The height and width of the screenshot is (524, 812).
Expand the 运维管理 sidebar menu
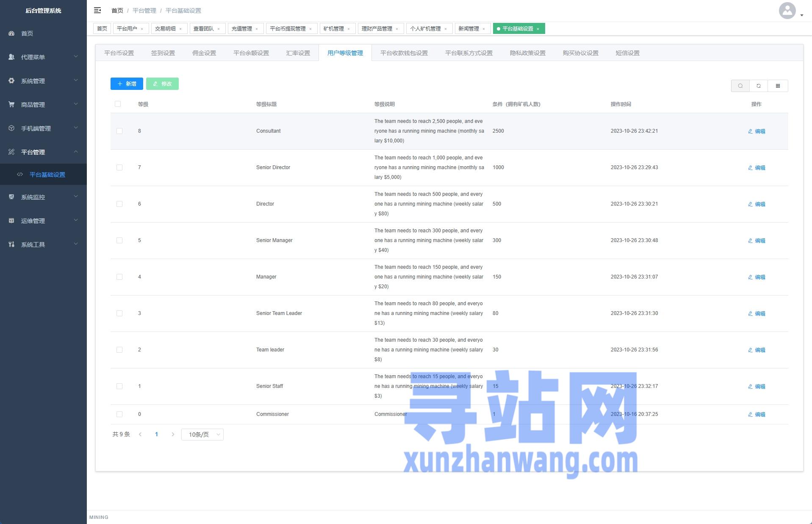tap(43, 221)
